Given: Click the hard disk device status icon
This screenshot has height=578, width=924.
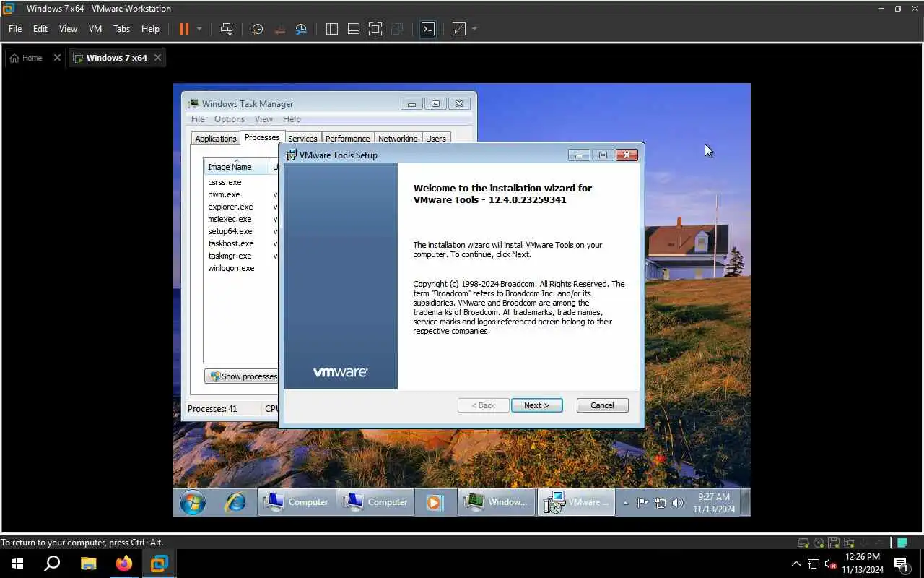Looking at the screenshot, I should click(803, 543).
